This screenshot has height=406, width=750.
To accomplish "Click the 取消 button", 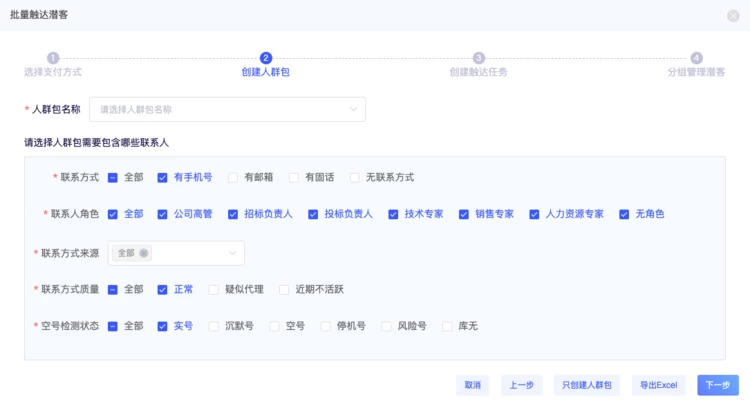I will (473, 385).
